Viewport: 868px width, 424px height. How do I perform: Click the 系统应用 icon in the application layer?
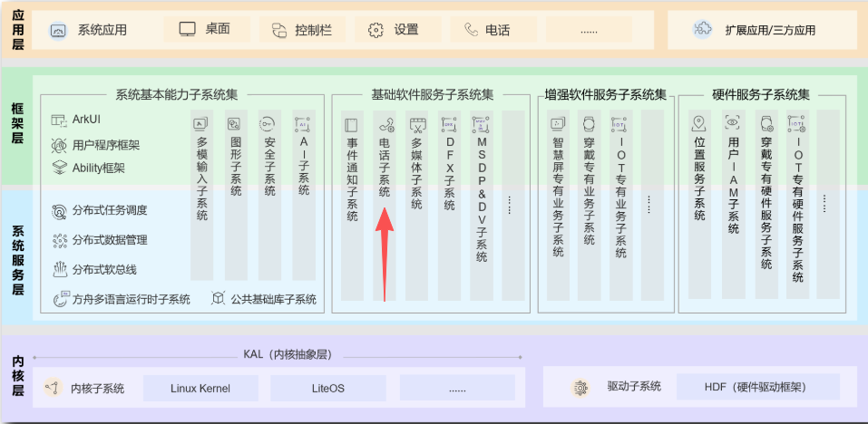tap(57, 30)
